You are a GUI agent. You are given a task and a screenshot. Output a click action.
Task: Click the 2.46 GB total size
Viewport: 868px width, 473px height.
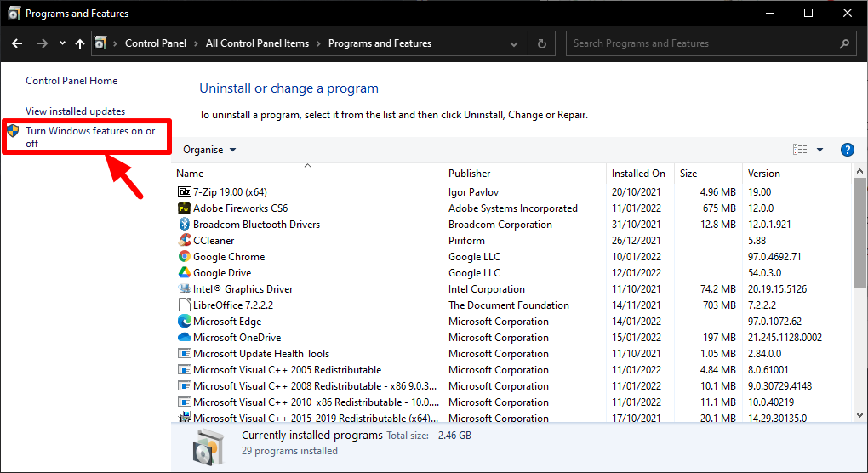pos(454,436)
